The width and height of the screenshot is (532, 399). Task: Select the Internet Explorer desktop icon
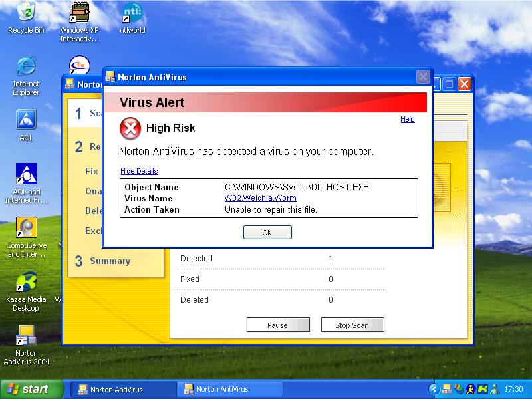coord(26,76)
